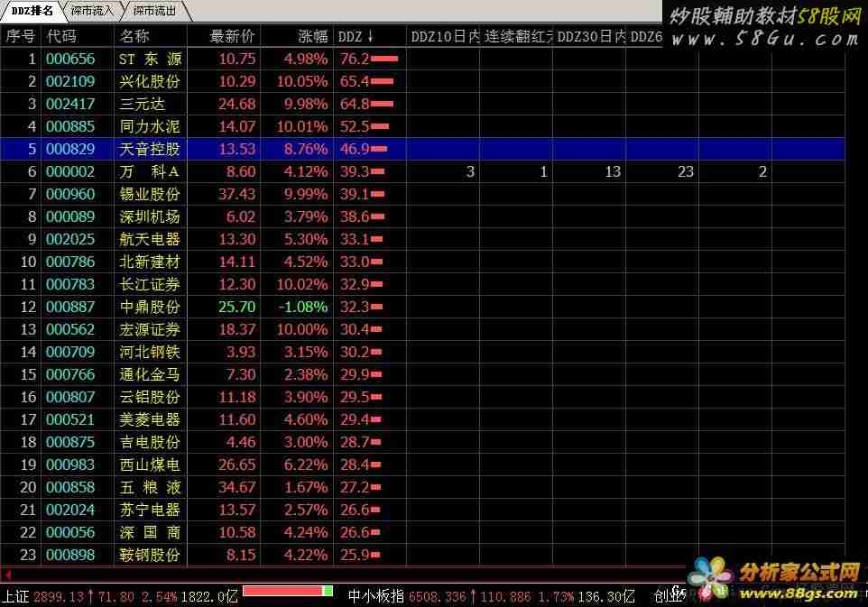Click stock code 000089
Screen dimensions: 868x607
pyautogui.click(x=70, y=216)
